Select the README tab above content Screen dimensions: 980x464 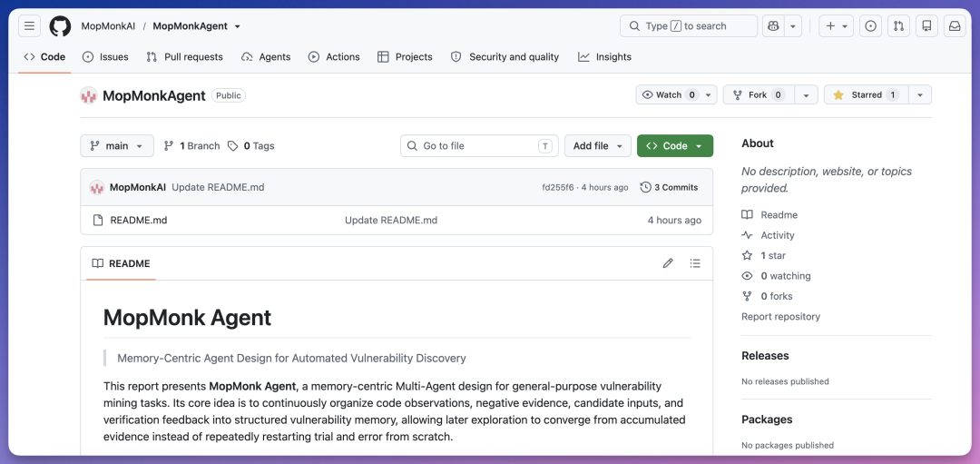click(122, 263)
